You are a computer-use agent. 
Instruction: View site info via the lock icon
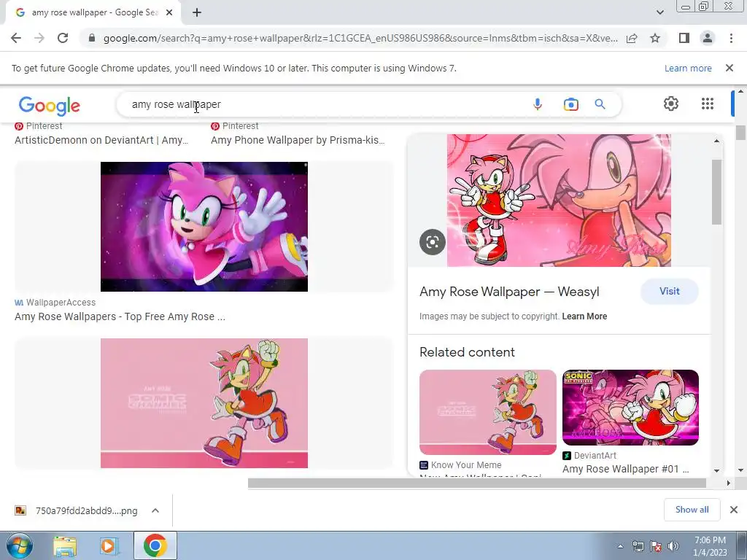pyautogui.click(x=92, y=38)
